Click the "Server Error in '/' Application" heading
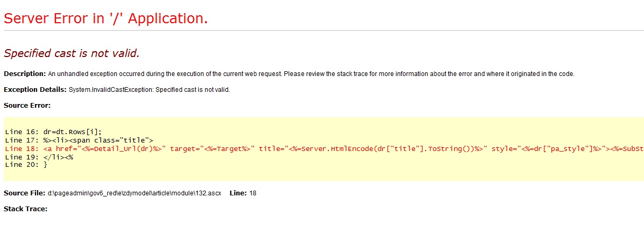This screenshot has width=644, height=245. (106, 18)
